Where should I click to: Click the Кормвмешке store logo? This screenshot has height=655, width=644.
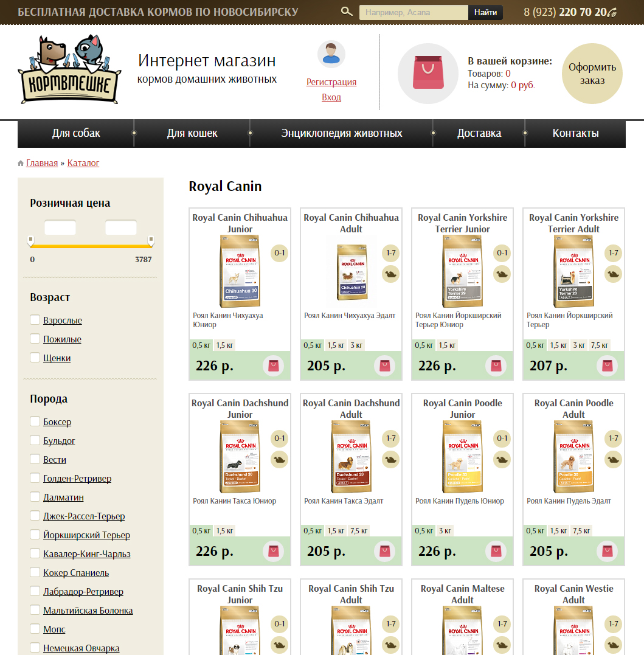[x=69, y=69]
